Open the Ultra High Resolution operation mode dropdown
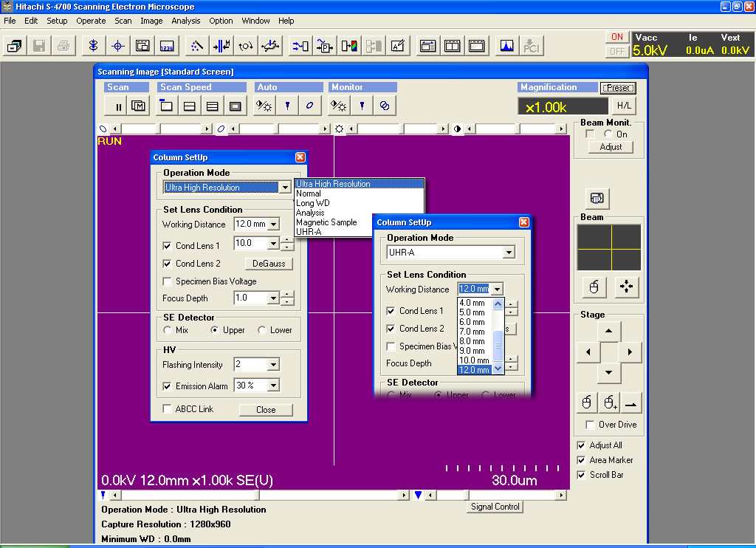This screenshot has height=548, width=756. click(286, 188)
